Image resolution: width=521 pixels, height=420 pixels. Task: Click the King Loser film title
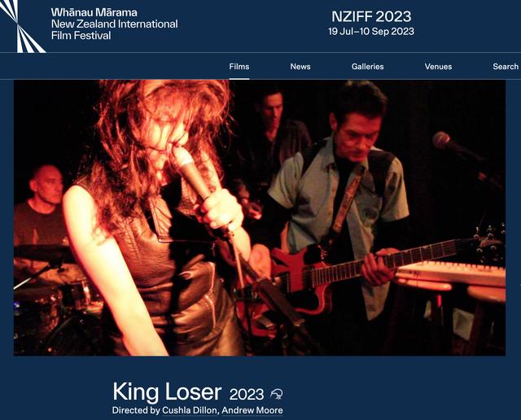pyautogui.click(x=167, y=392)
